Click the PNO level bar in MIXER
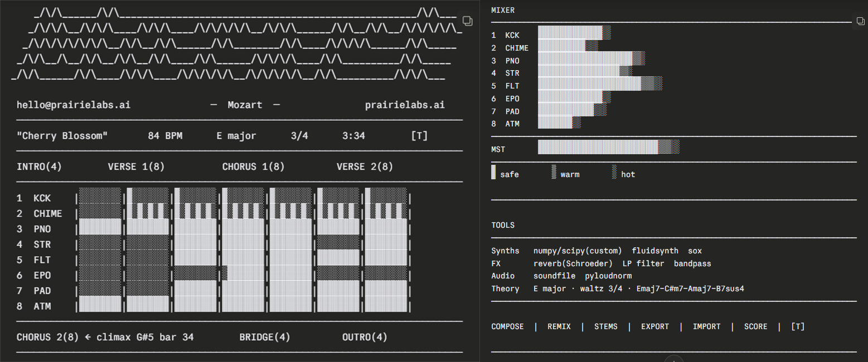 point(591,58)
